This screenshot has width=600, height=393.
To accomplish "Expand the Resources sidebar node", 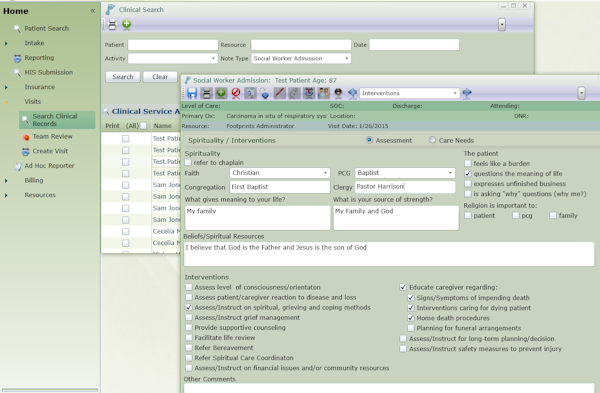I will pyautogui.click(x=6, y=195).
